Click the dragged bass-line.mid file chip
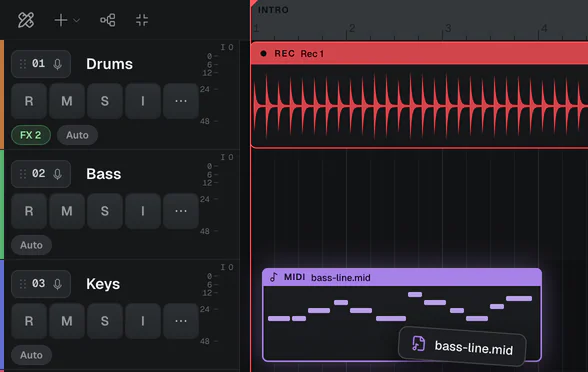 (x=462, y=346)
